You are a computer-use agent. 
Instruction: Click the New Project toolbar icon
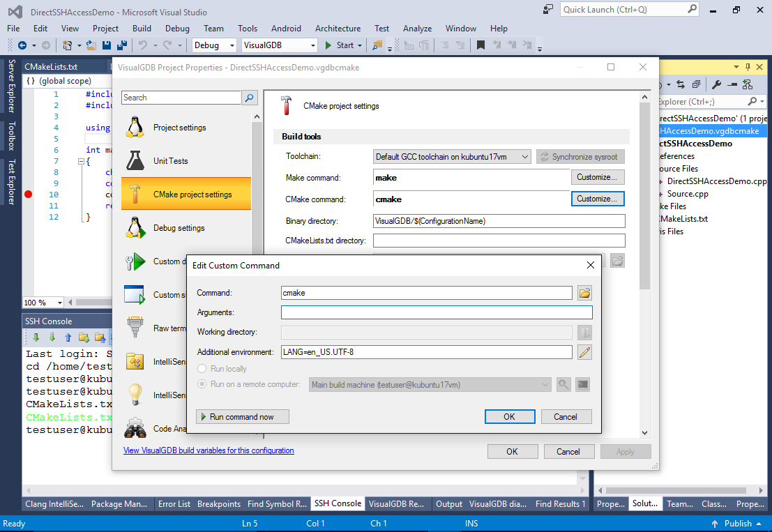tap(67, 45)
